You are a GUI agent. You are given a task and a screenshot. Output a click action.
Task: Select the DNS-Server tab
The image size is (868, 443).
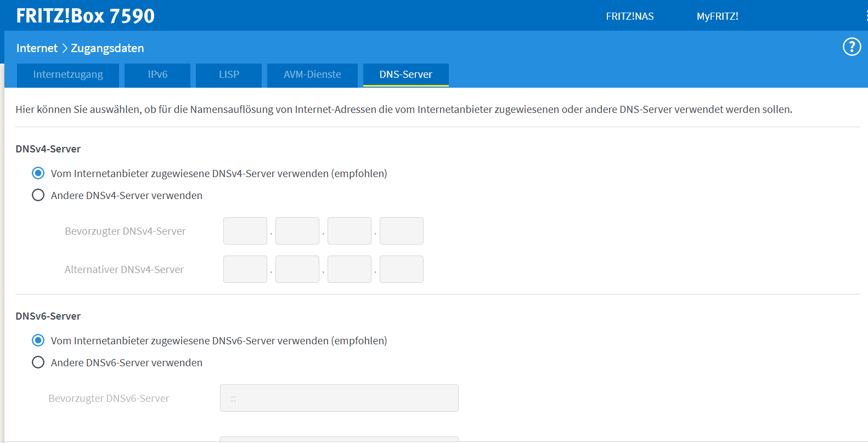(x=405, y=75)
